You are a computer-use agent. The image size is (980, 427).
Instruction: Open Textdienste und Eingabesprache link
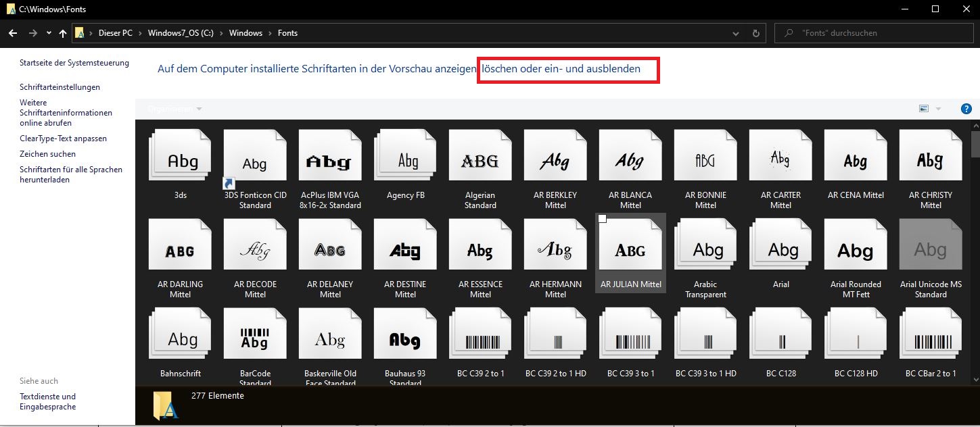pyautogui.click(x=48, y=401)
